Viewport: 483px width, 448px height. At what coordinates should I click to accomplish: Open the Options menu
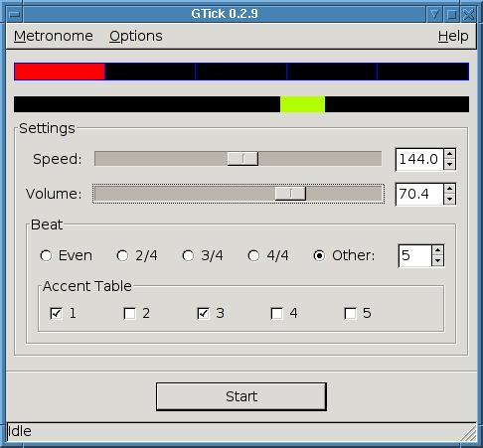click(136, 36)
